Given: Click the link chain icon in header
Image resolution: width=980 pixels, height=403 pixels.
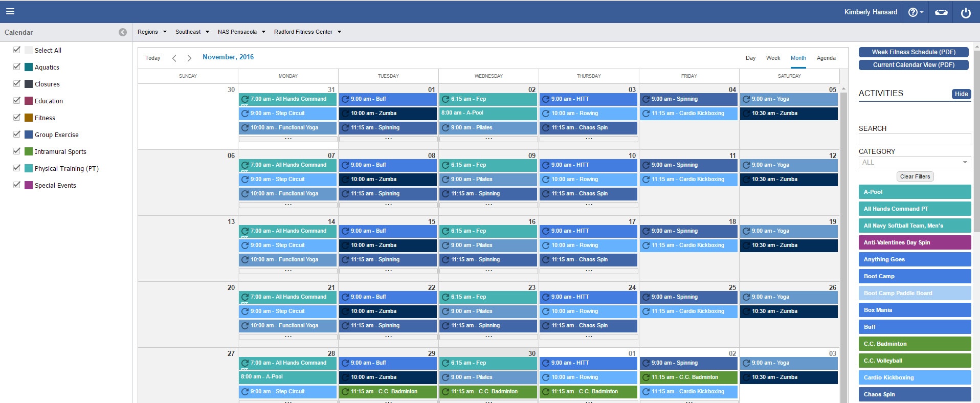Looking at the screenshot, I should [941, 12].
